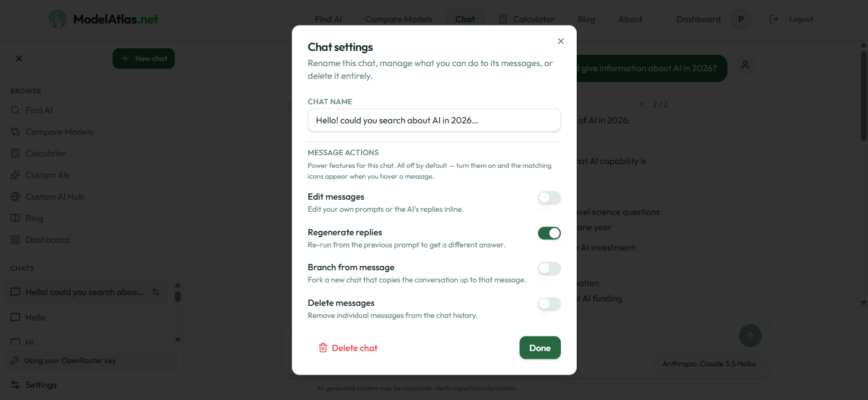Enable the Edit messages toggle
Screen dimensions: 868x400
click(x=549, y=198)
